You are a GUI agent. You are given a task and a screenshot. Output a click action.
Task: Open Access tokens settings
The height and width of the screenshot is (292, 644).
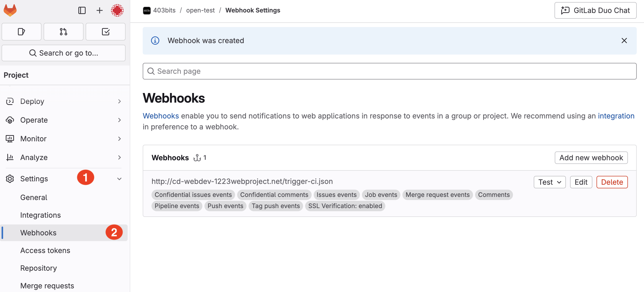(64, 250)
